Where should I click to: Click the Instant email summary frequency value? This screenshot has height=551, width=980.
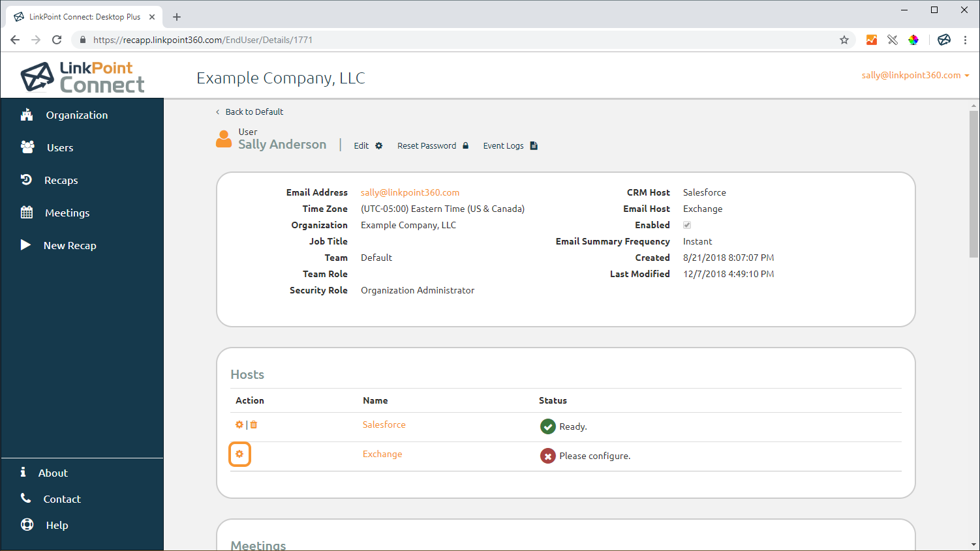[697, 241]
